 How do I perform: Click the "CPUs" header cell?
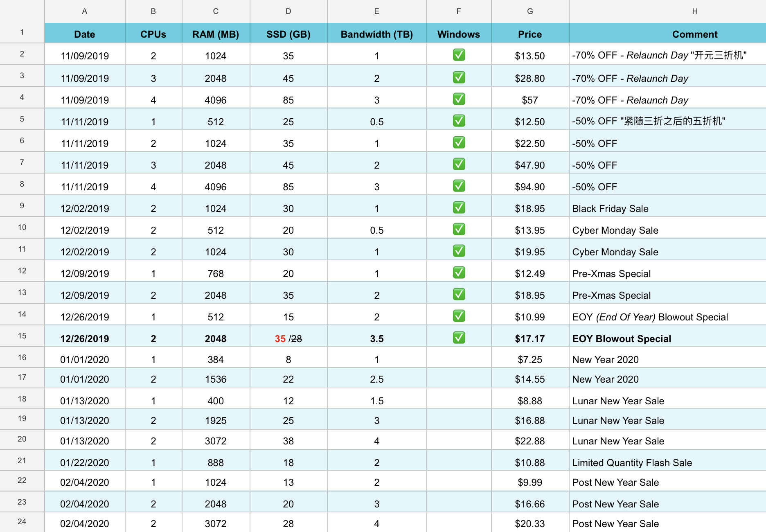153,33
